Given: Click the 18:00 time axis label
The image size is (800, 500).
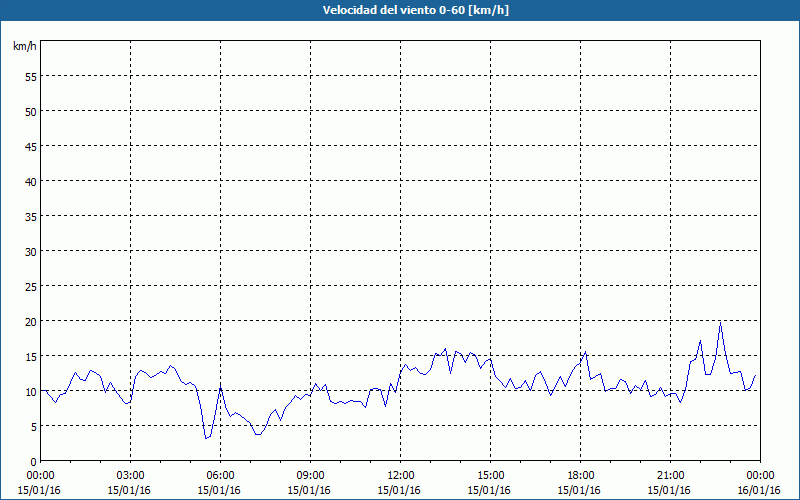Looking at the screenshot, I should pos(581,476).
